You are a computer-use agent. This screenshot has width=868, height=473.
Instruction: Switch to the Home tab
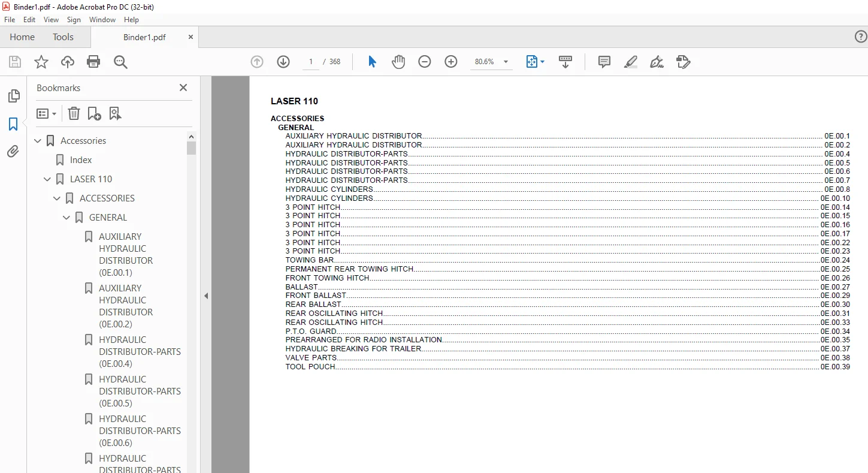pos(22,37)
